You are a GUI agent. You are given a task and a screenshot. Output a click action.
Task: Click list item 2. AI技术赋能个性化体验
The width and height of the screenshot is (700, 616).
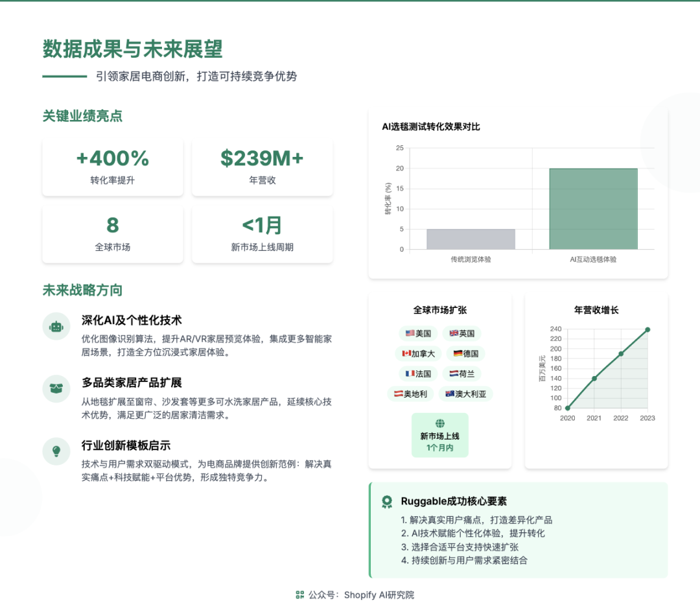click(472, 534)
